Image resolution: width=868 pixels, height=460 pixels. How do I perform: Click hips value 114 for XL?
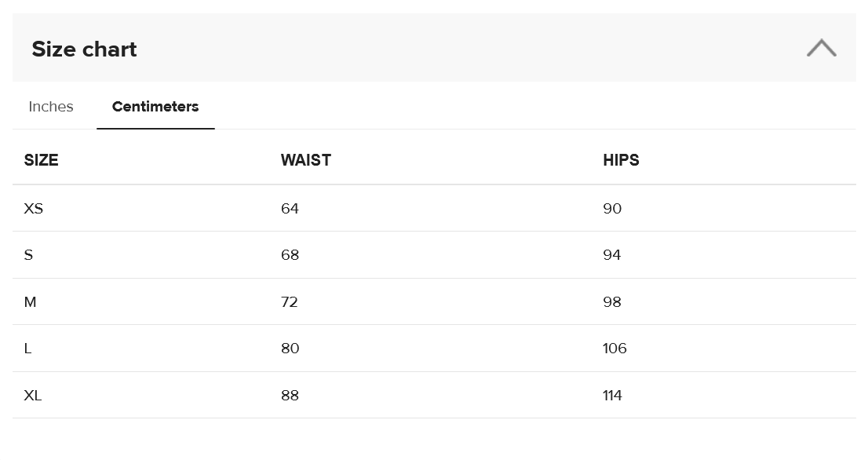[612, 396]
